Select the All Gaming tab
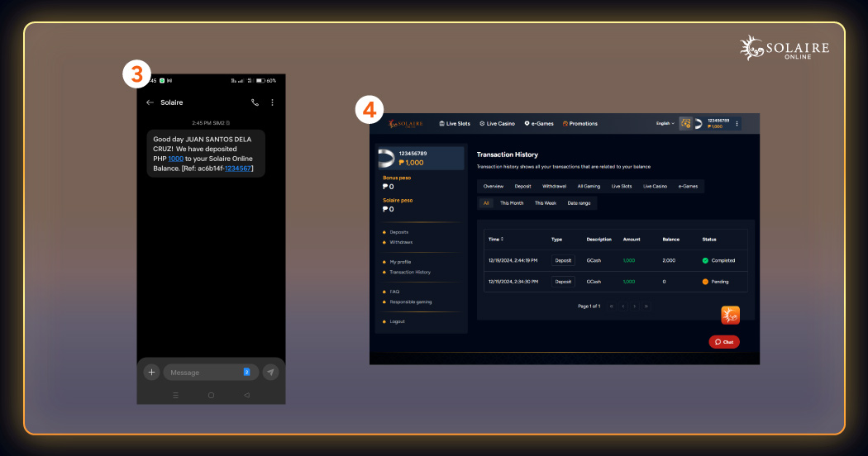868x456 pixels. (x=589, y=187)
